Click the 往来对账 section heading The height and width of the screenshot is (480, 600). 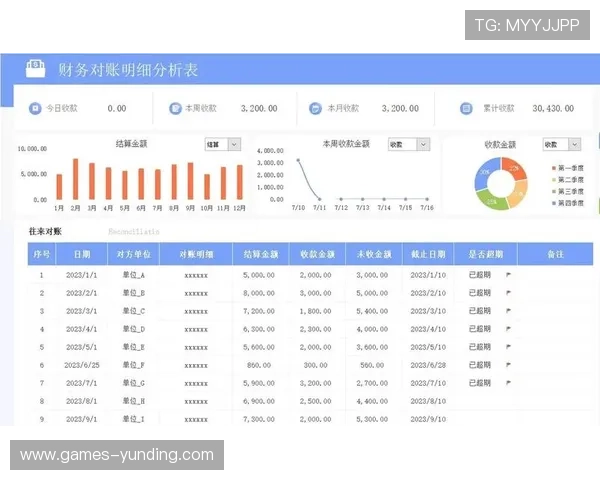point(45,231)
